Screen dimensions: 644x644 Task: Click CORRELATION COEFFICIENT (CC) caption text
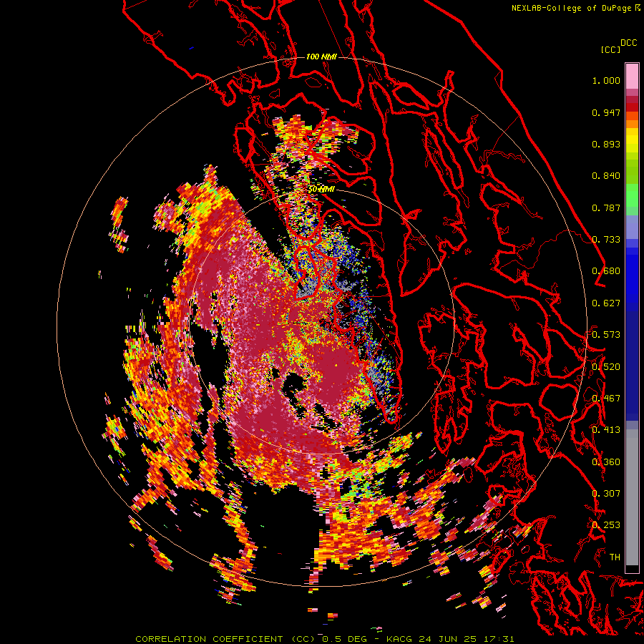[226, 639]
